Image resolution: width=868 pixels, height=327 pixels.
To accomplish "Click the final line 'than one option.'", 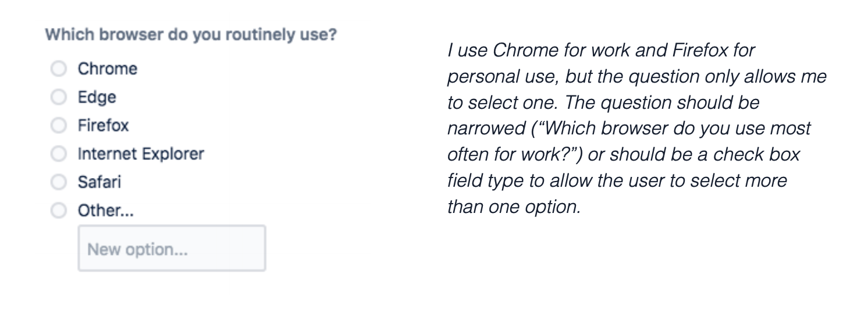I will click(514, 207).
